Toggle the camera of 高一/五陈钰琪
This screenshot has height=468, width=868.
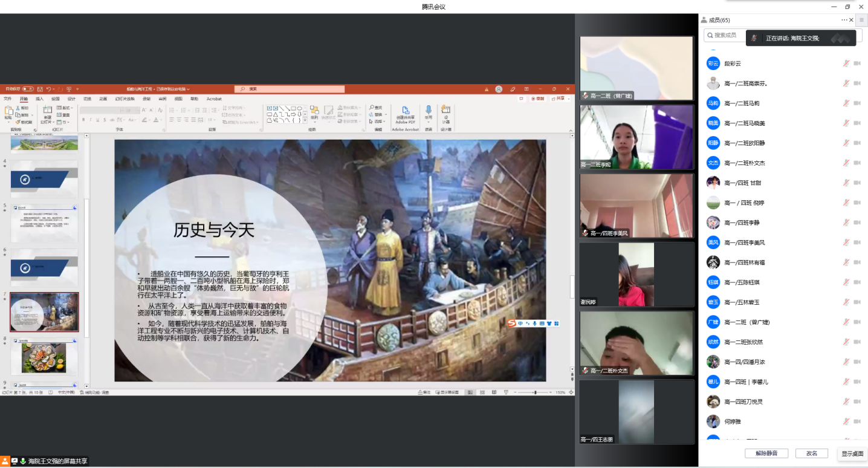[x=857, y=282]
